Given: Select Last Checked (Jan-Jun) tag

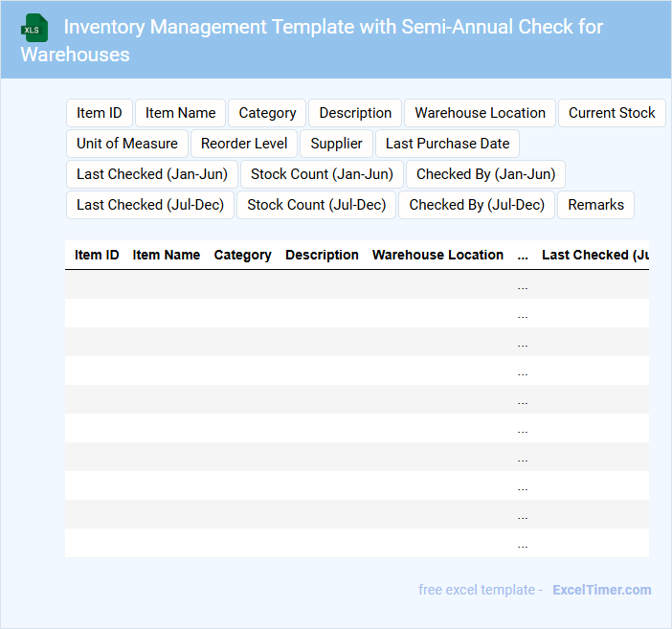Looking at the screenshot, I should click(151, 174).
